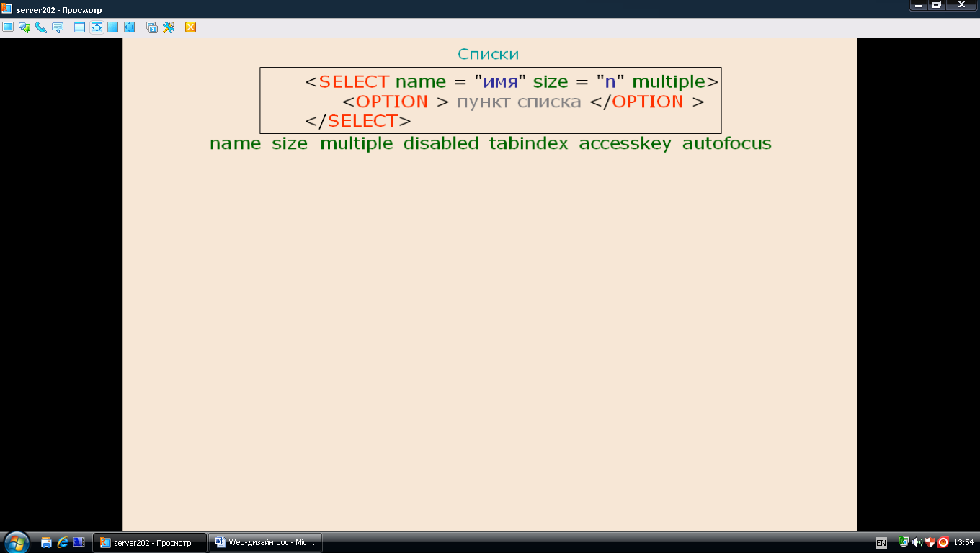The image size is (980, 553).
Task: Launch Internet Explorer from quick launch
Action: [63, 542]
